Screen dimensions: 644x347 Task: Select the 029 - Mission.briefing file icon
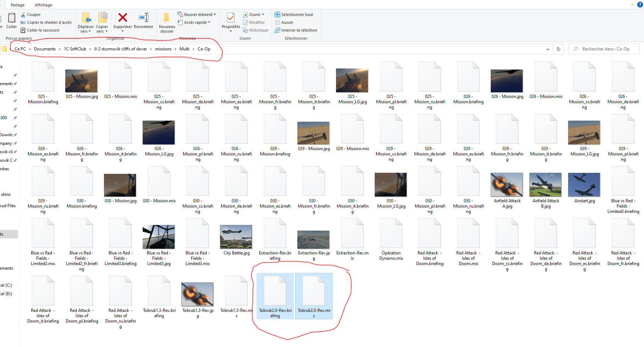coord(275,130)
